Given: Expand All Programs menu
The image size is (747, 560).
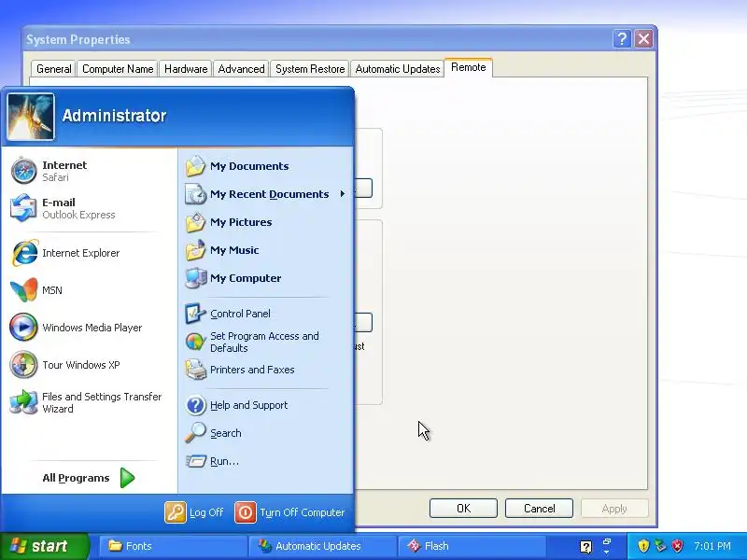Looking at the screenshot, I should (x=88, y=478).
